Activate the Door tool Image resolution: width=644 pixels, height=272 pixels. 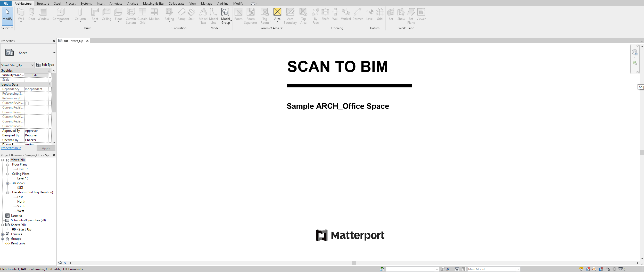pos(32,14)
